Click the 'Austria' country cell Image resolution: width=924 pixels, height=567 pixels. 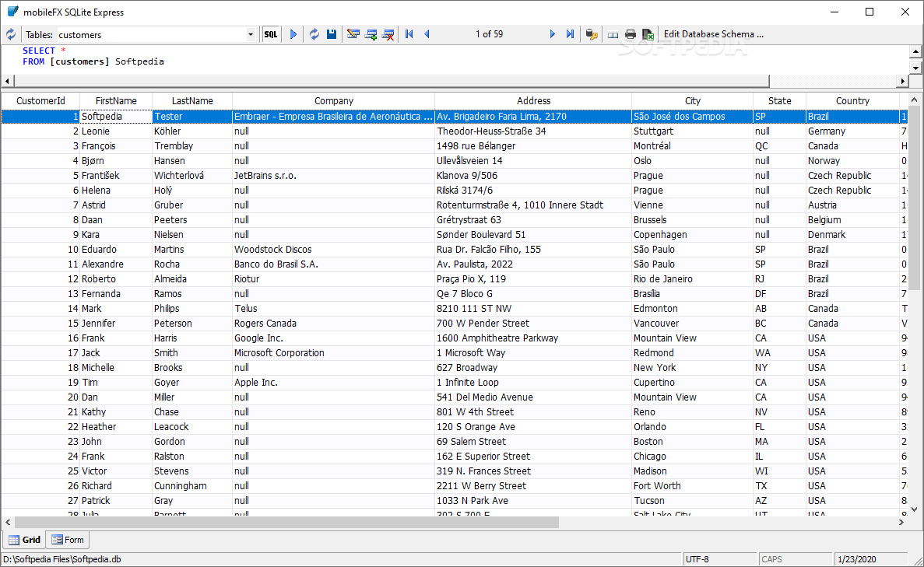click(852, 205)
